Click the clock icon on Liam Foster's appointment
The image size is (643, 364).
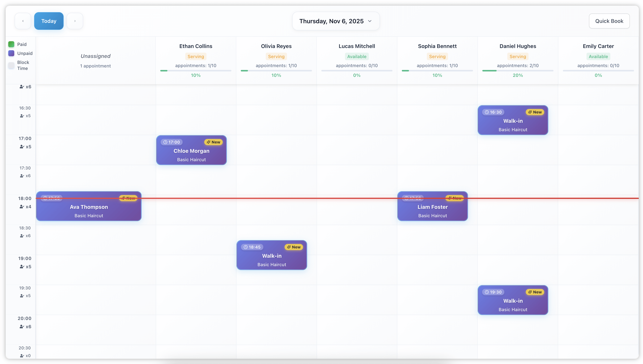tap(407, 198)
